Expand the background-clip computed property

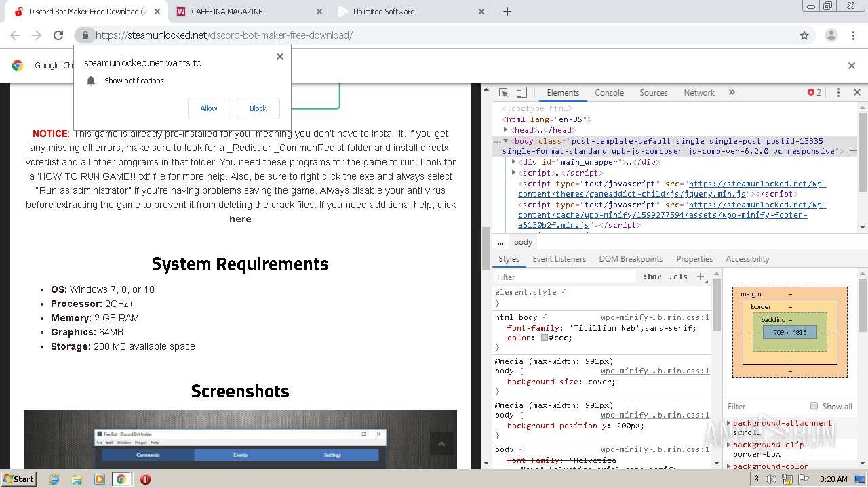[729, 445]
